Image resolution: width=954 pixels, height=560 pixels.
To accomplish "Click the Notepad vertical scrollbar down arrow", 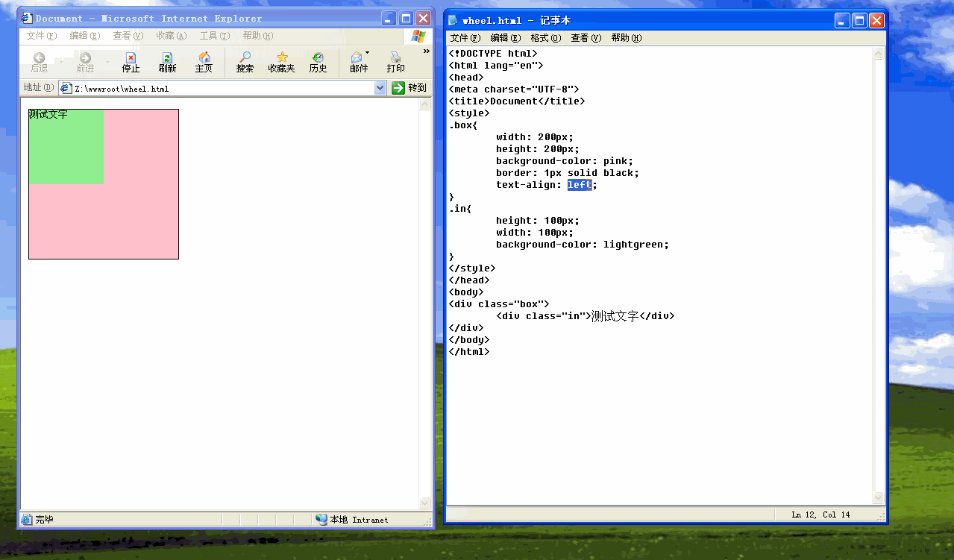I will [x=878, y=497].
